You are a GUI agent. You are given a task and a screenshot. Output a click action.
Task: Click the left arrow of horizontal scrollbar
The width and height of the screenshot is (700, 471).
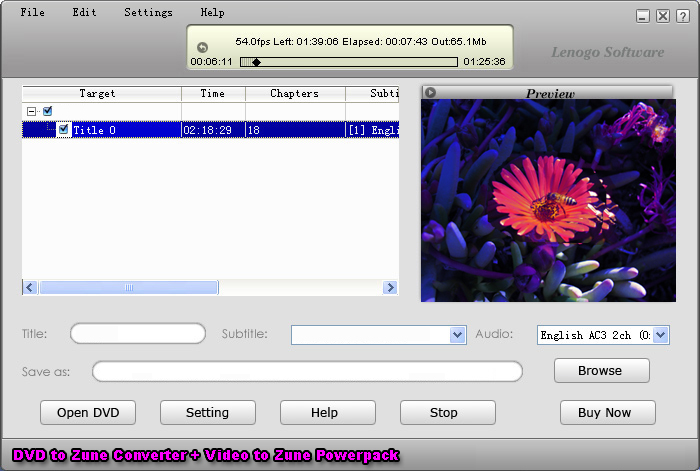pos(30,288)
